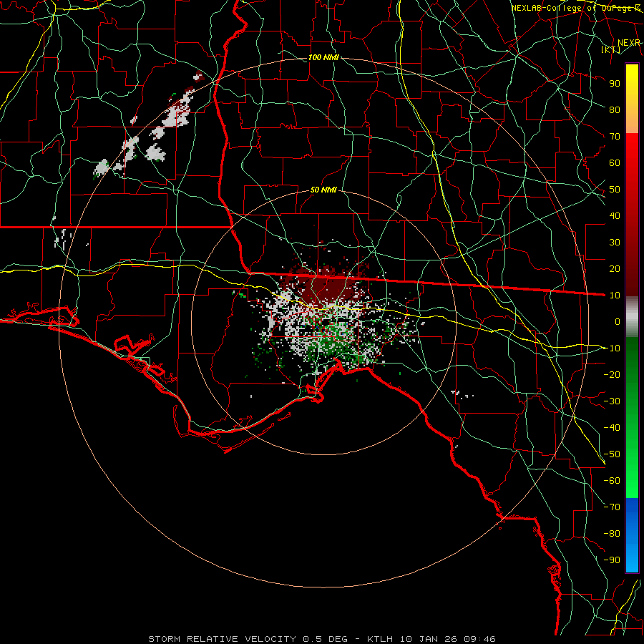The width and height of the screenshot is (644, 644).
Task: Click the "60" value on the velocity scale
Action: click(615, 162)
